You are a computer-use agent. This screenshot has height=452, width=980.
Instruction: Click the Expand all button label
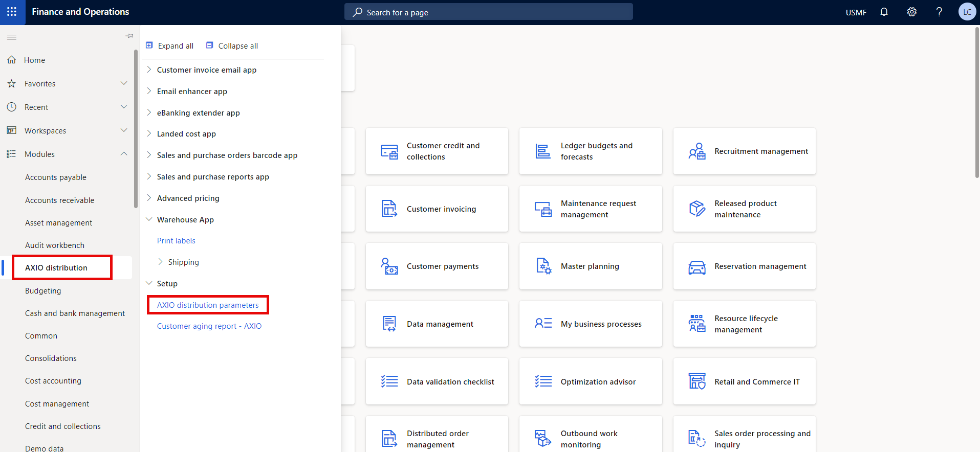176,46
